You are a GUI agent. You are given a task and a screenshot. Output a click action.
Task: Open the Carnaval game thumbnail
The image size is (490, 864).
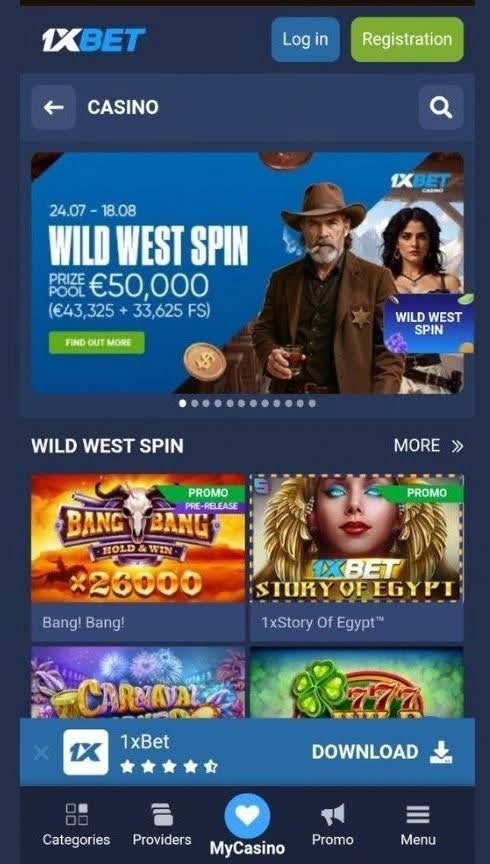[x=138, y=683]
